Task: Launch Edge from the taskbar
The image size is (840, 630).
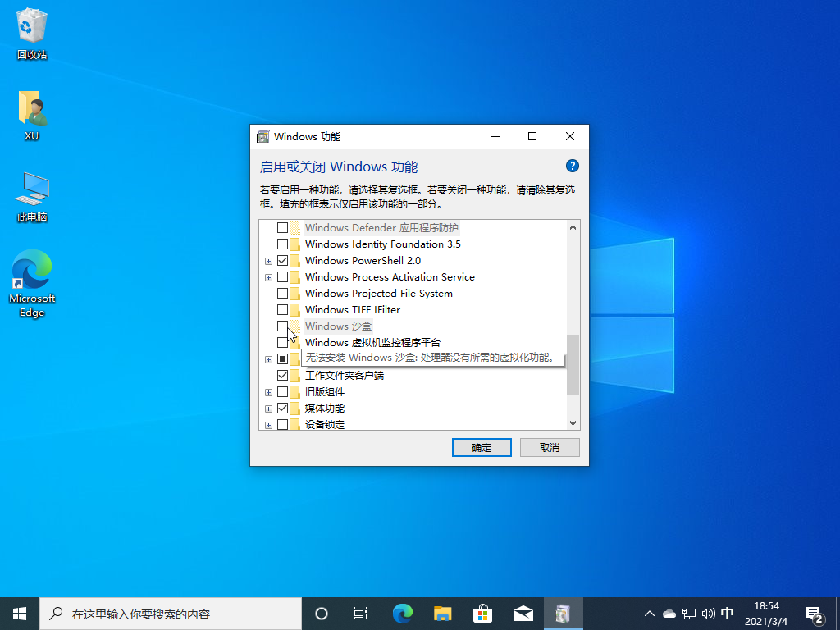Action: tap(402, 614)
